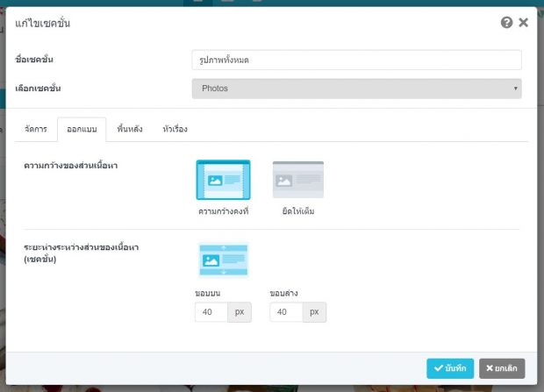Click the บันทึก save button
Image resolution: width=544 pixels, height=392 pixels.
(450, 368)
